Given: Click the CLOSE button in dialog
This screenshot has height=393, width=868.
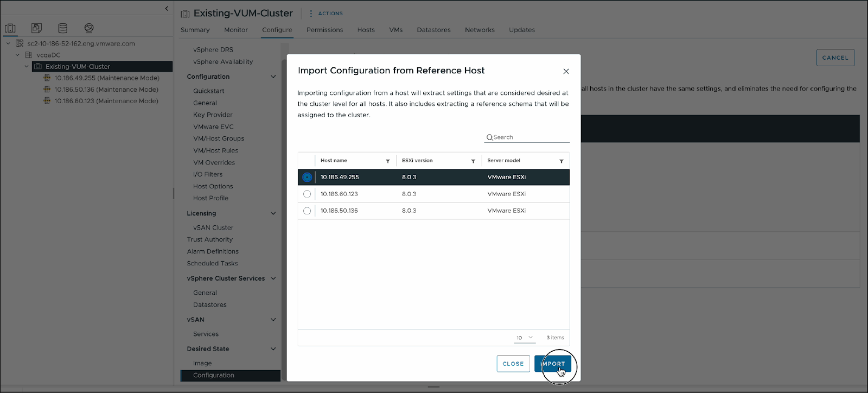Looking at the screenshot, I should [513, 364].
